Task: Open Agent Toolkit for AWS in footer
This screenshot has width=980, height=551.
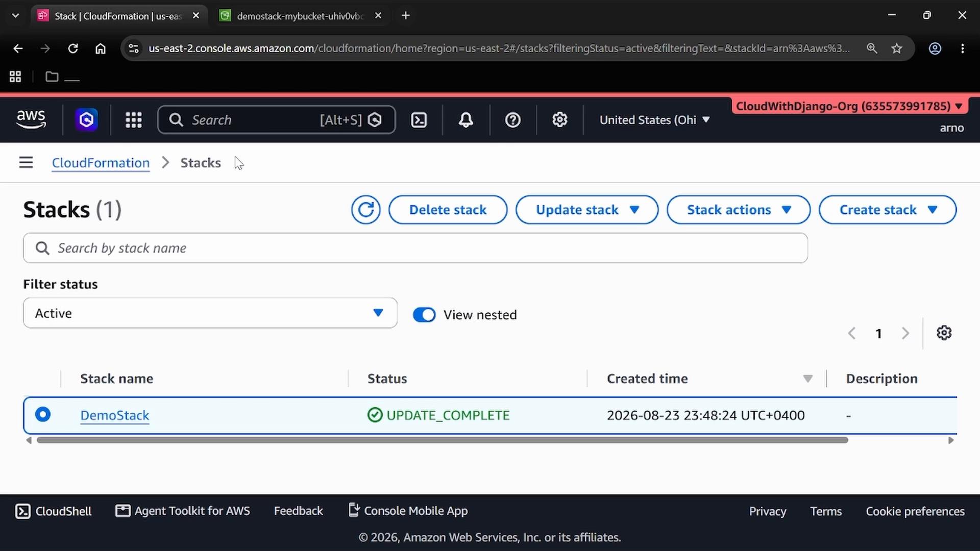Action: (183, 511)
